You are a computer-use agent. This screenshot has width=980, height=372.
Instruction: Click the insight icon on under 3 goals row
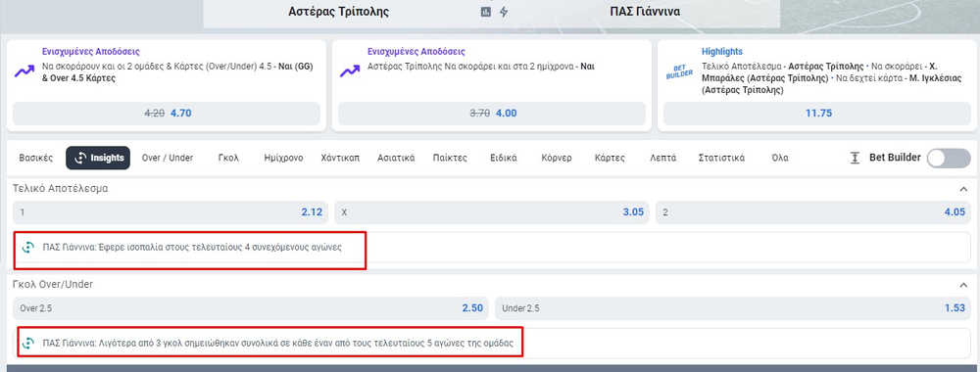[x=28, y=344]
